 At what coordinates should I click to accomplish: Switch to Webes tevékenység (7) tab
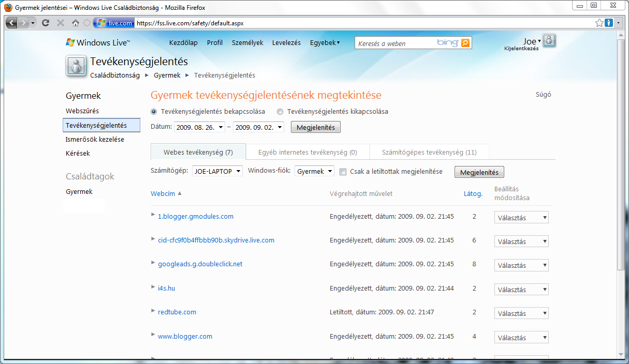click(x=198, y=152)
